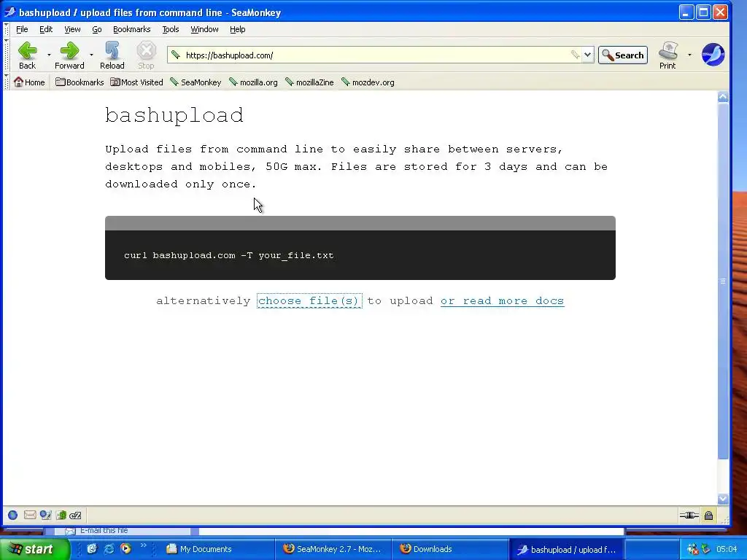
Task: Switch to SeaMonkey 2.7 taskbar window
Action: [333, 549]
